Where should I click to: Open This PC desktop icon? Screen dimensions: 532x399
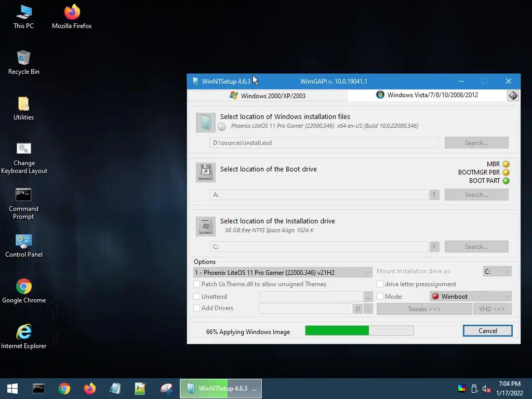tap(23, 17)
